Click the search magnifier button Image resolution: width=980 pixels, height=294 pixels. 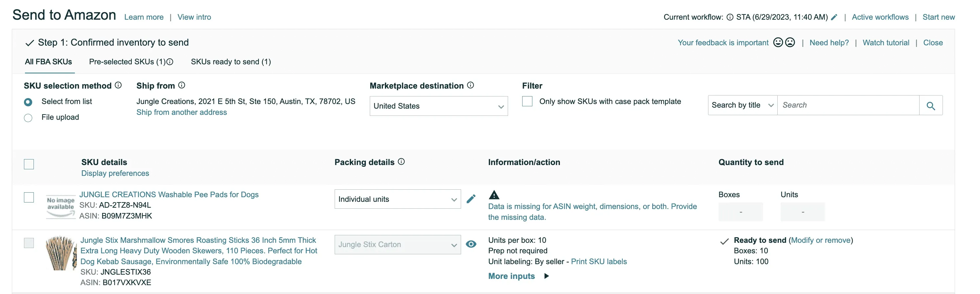click(930, 105)
